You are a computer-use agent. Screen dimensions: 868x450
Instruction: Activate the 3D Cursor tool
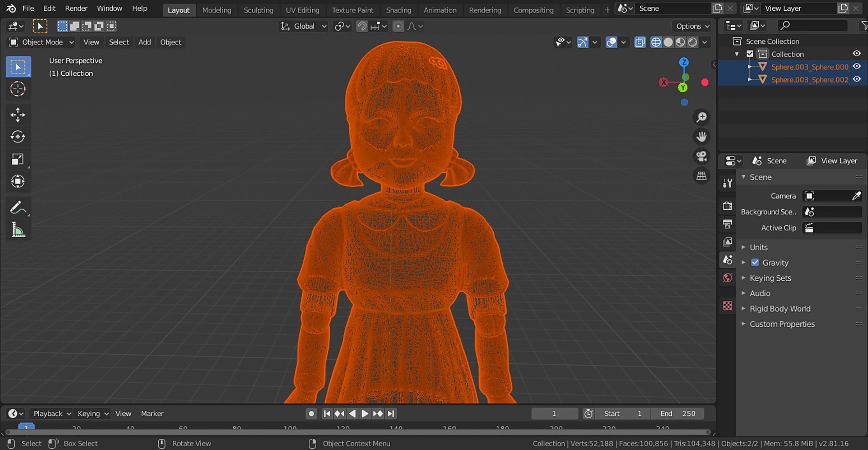click(x=18, y=89)
